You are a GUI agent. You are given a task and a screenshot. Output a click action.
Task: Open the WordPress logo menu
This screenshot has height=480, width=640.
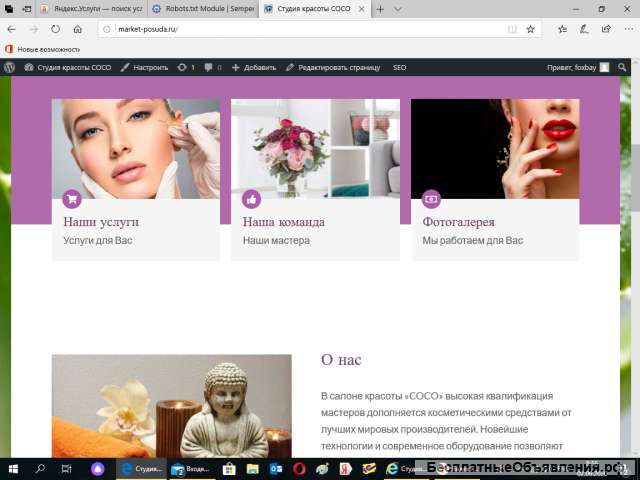[9, 67]
